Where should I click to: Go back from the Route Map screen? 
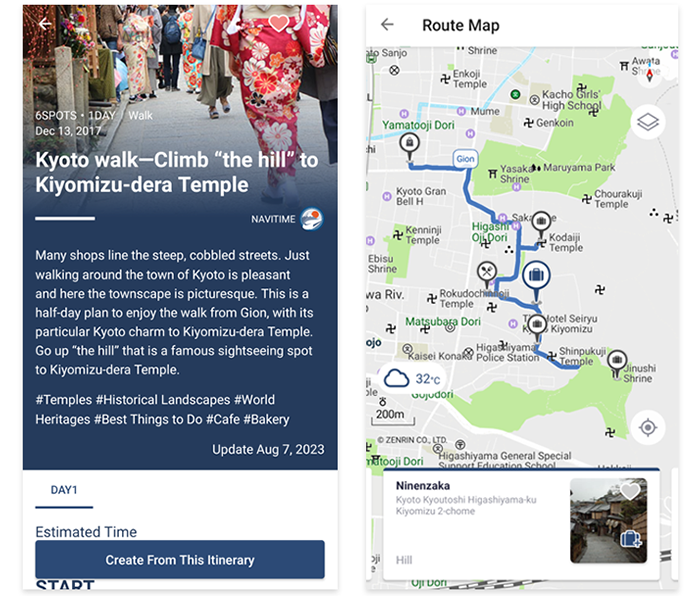[388, 25]
